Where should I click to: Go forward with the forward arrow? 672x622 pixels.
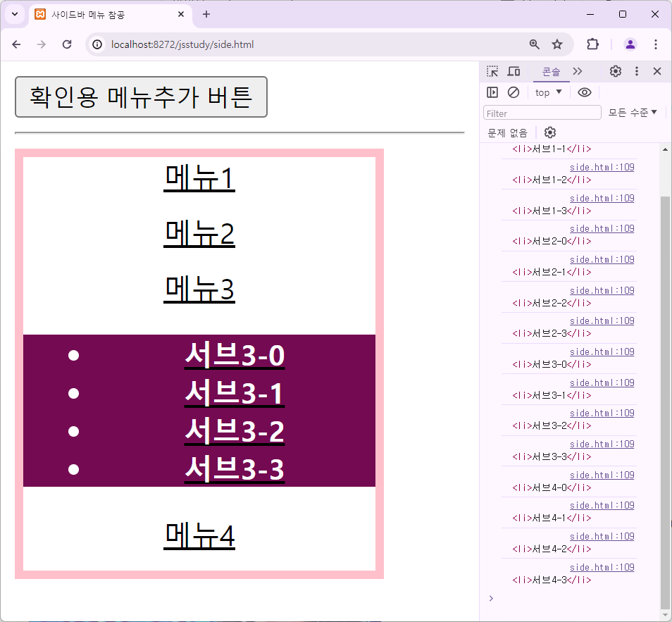(41, 44)
